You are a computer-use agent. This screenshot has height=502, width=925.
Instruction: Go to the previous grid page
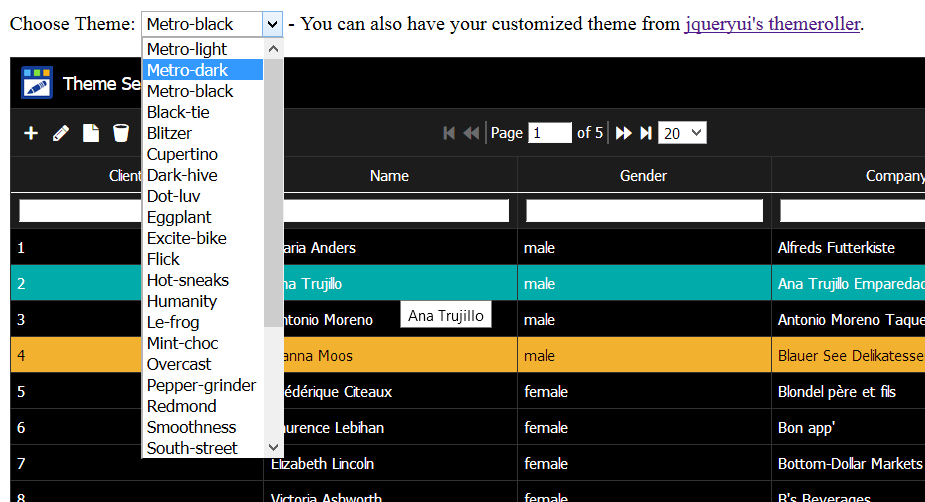(x=471, y=133)
